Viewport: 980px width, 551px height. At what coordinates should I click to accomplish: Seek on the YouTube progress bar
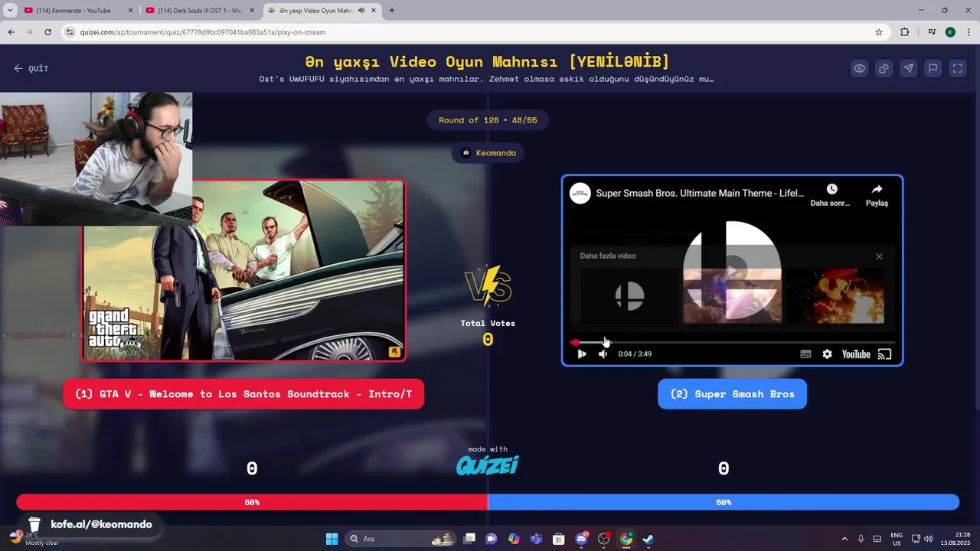[x=733, y=342]
